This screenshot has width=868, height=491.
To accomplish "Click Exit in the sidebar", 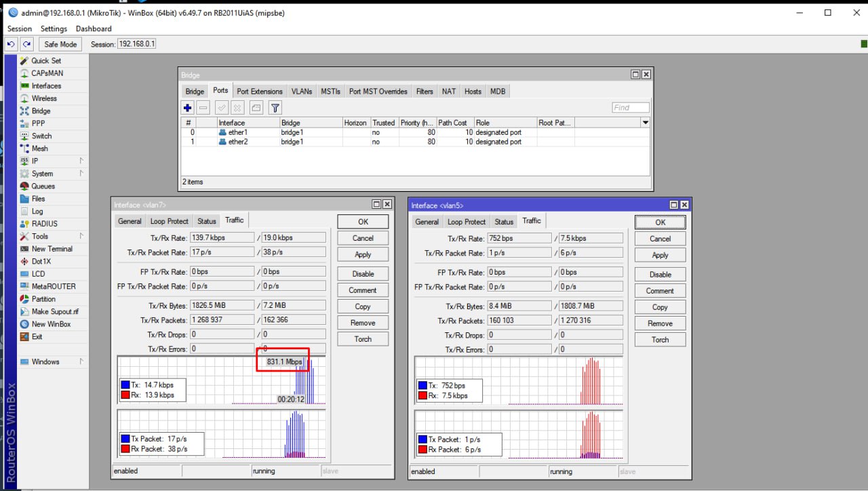I will pos(37,336).
